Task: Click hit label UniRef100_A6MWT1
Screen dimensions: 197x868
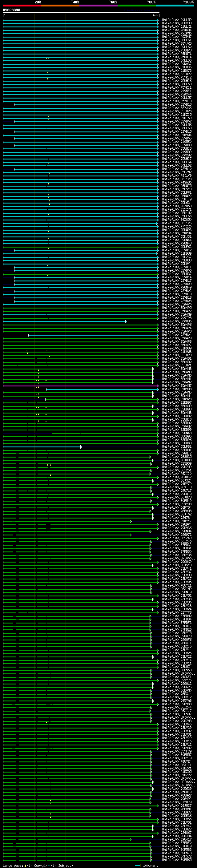Action: pos(177,54)
